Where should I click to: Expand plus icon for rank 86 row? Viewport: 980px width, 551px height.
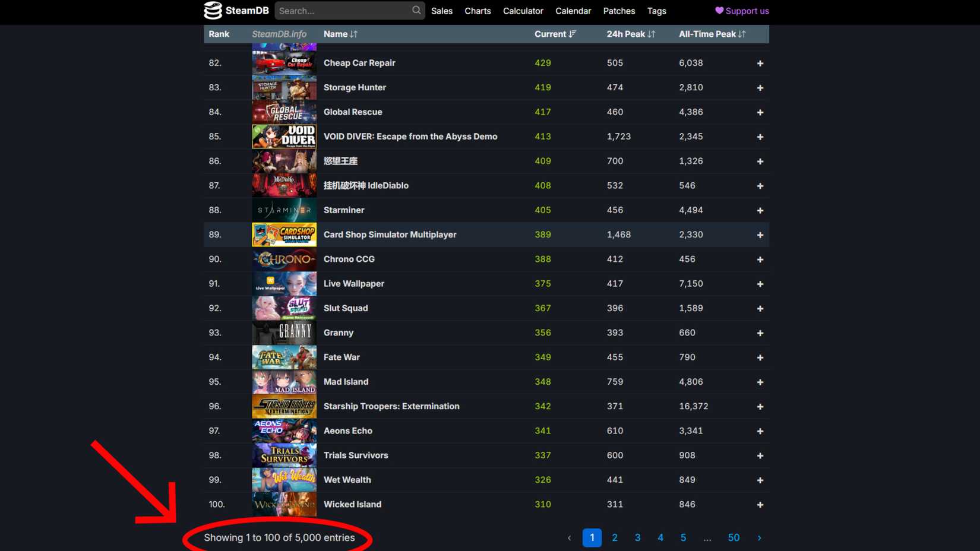click(760, 161)
